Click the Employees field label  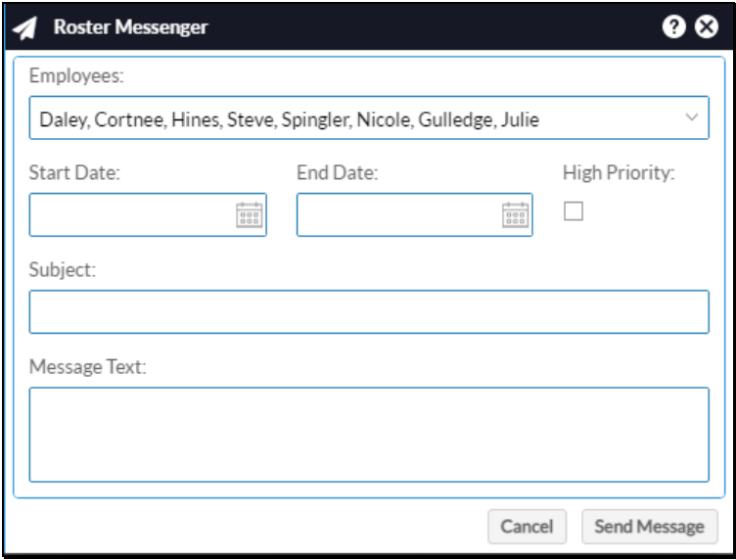76,75
